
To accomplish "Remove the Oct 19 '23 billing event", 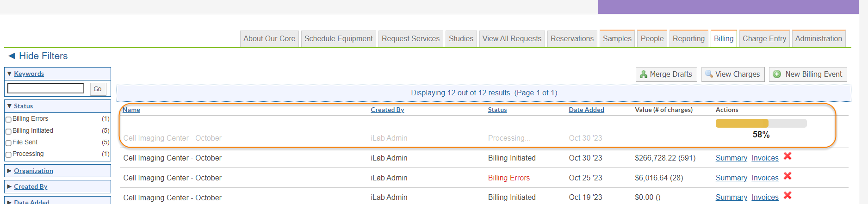I will point(787,196).
